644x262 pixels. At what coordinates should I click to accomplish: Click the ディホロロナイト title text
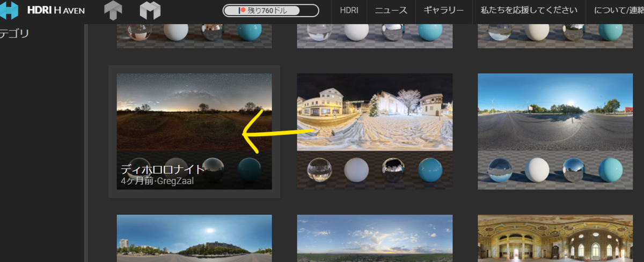[x=163, y=169]
